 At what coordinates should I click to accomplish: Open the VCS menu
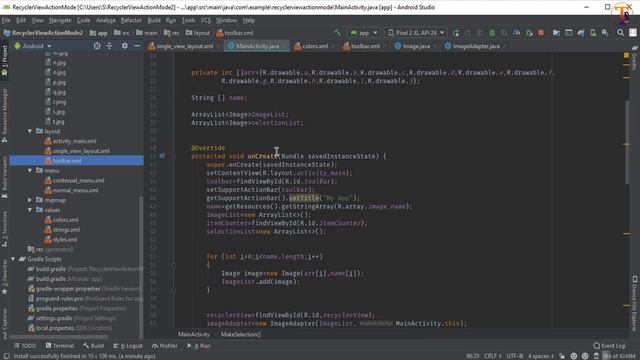click(206, 20)
